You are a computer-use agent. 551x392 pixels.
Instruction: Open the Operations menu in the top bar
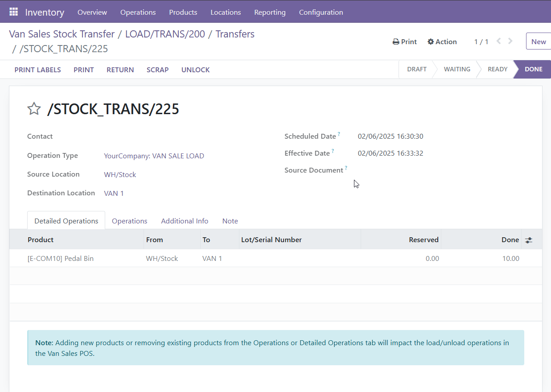pyautogui.click(x=138, y=12)
